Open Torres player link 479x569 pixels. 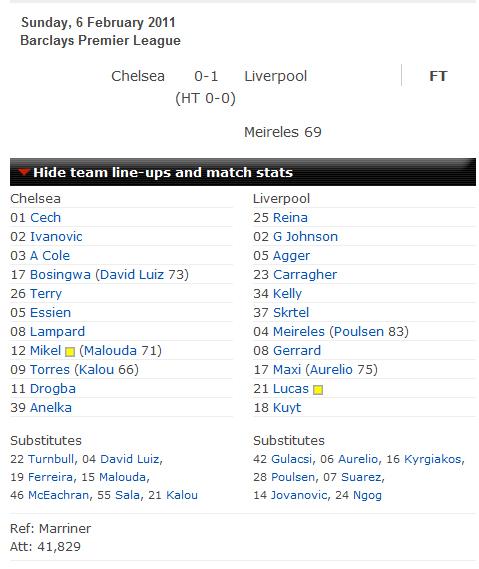(50, 370)
